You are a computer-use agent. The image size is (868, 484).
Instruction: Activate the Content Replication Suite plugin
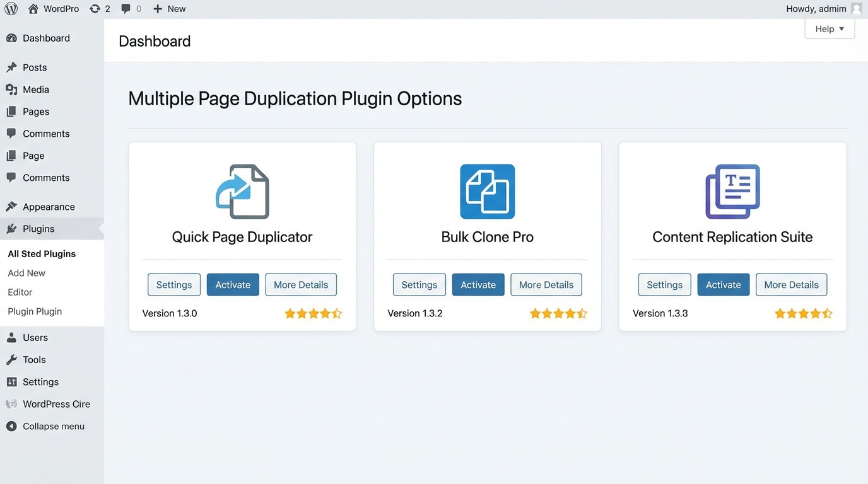point(723,284)
